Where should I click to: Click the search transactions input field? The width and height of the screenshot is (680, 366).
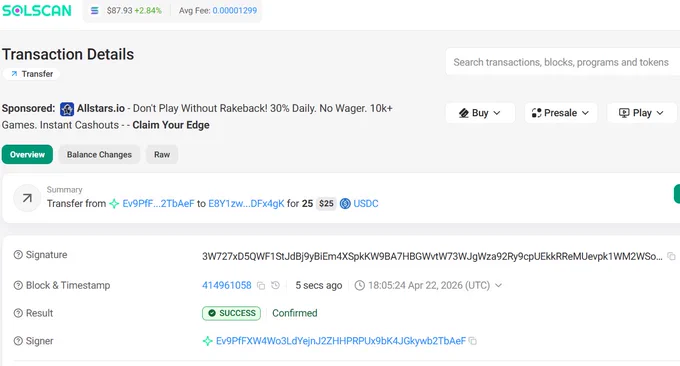tap(562, 62)
